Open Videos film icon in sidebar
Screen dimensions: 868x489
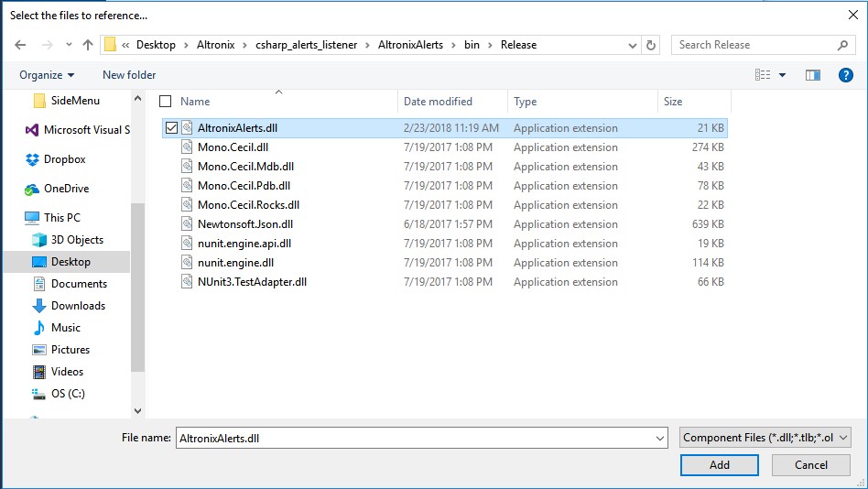tap(39, 372)
